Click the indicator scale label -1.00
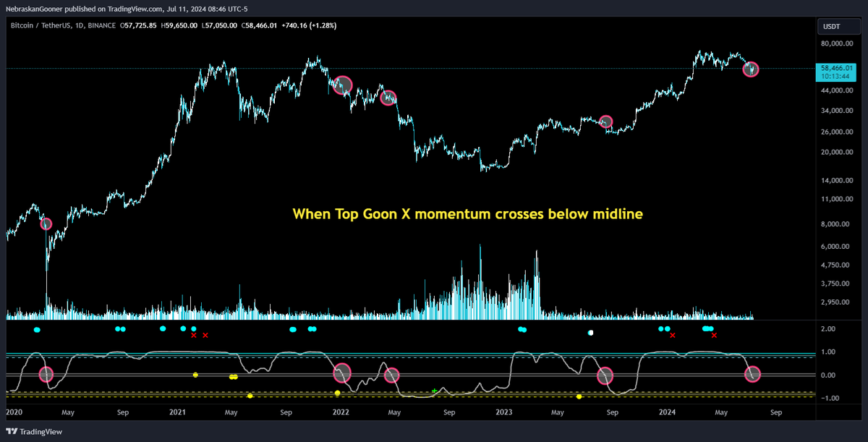The height and width of the screenshot is (442, 868). pyautogui.click(x=828, y=399)
